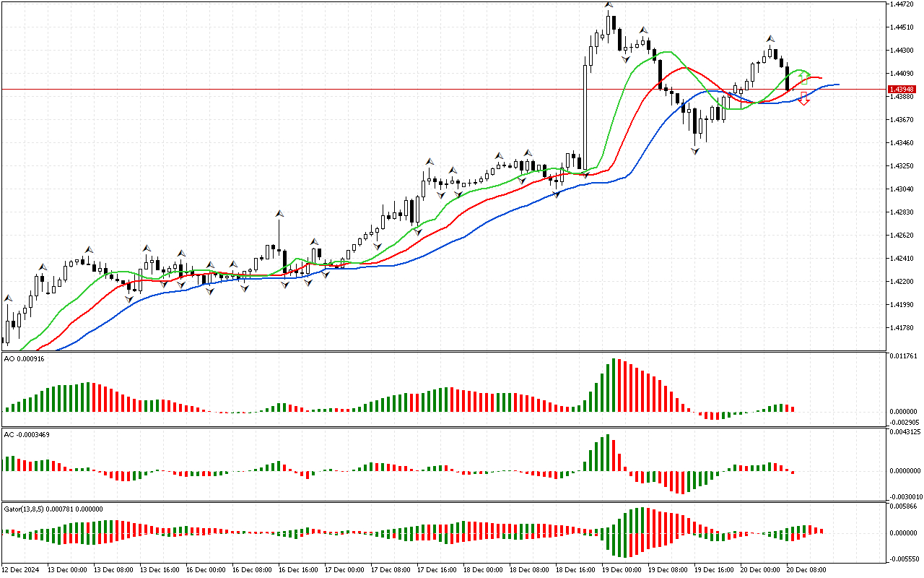
Task: Click the 1.41780 price scale label
Action: (902, 328)
